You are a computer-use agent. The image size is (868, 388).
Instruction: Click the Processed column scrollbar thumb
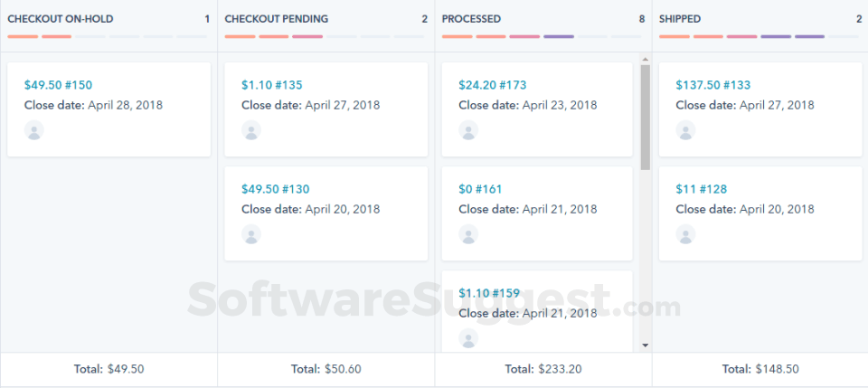point(645,118)
